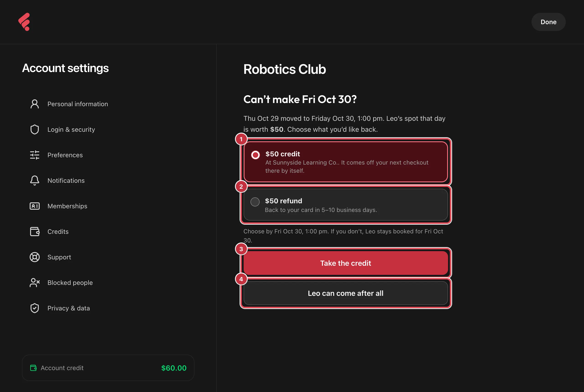This screenshot has width=584, height=392.
Task: Open Personal information settings
Action: [x=108, y=104]
